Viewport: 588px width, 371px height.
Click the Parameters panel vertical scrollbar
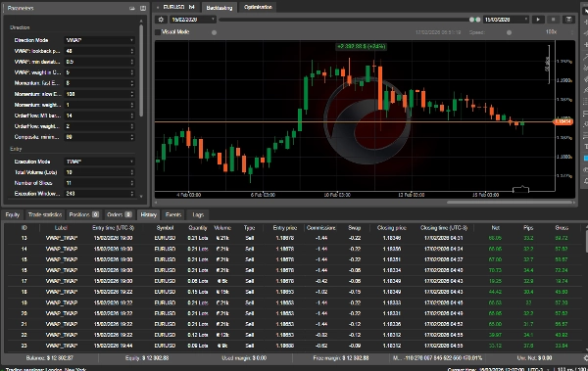(x=141, y=70)
